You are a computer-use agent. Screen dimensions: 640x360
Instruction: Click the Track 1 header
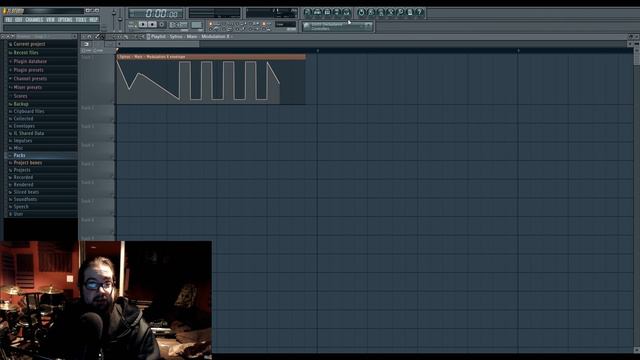[x=98, y=79]
